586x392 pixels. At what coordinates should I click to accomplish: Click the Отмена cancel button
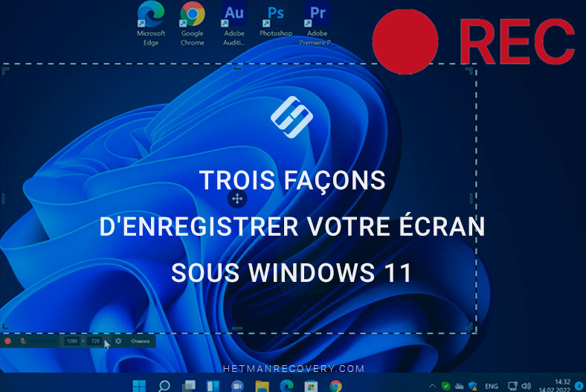[140, 341]
